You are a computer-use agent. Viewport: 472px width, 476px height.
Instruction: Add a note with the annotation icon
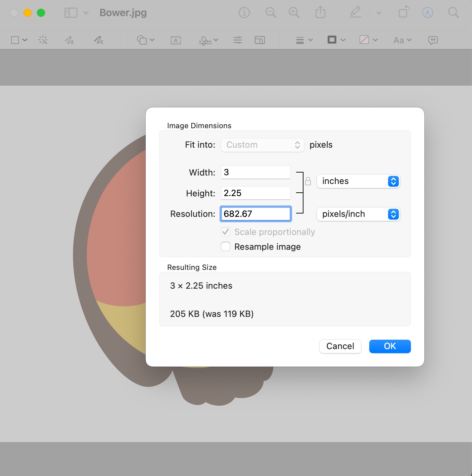(x=433, y=40)
